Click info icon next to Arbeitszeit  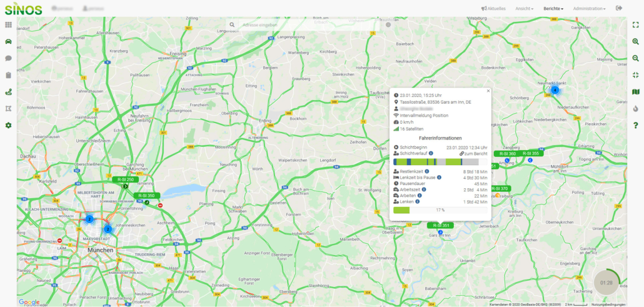(423, 189)
